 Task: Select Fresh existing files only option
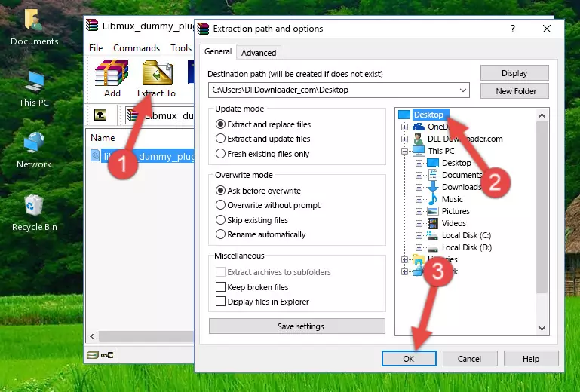click(262, 154)
